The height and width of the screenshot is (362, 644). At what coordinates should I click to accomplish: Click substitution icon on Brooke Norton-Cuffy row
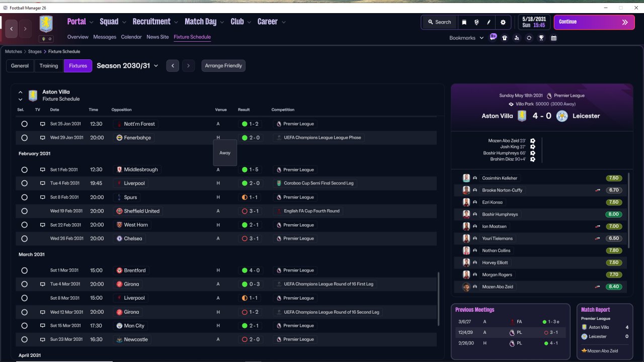pos(598,190)
